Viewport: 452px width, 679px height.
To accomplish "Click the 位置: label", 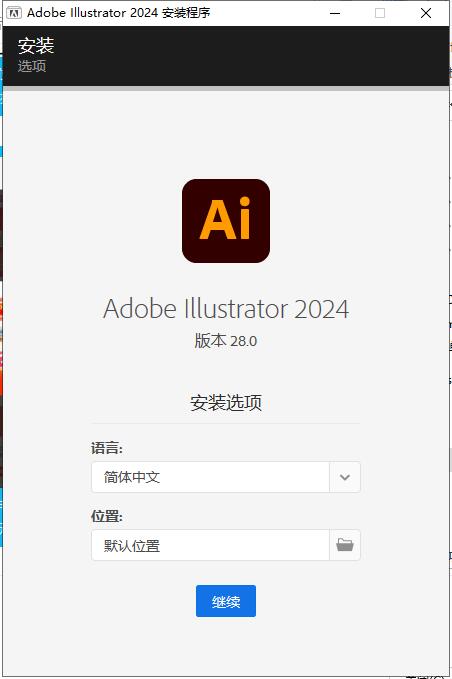I will [107, 516].
